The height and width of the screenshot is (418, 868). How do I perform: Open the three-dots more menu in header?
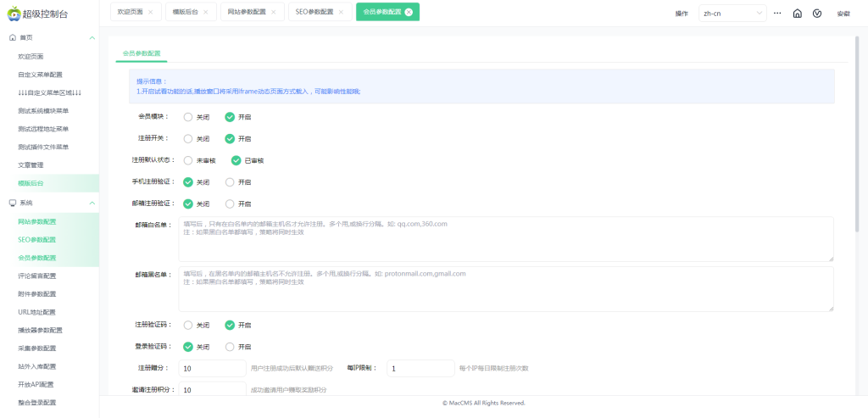coord(777,13)
